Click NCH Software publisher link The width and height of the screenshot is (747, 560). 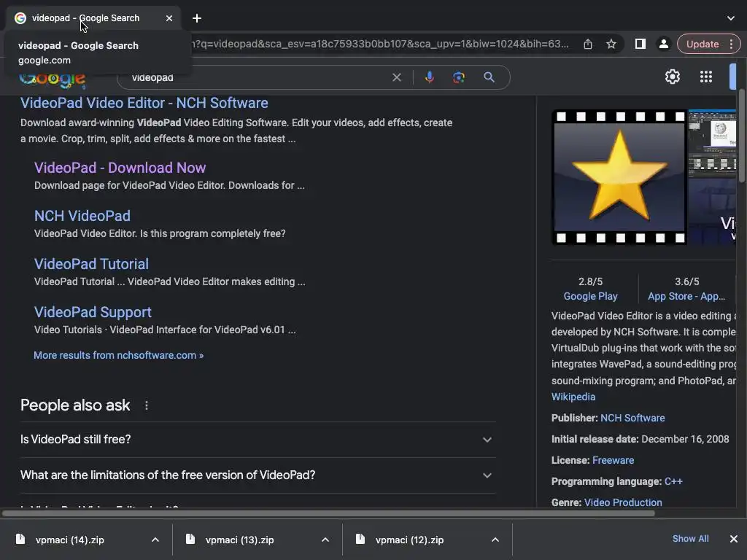[632, 418]
